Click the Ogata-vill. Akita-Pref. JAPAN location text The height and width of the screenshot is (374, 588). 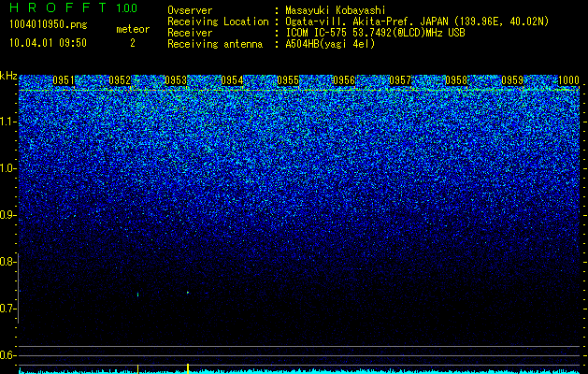(x=366, y=22)
